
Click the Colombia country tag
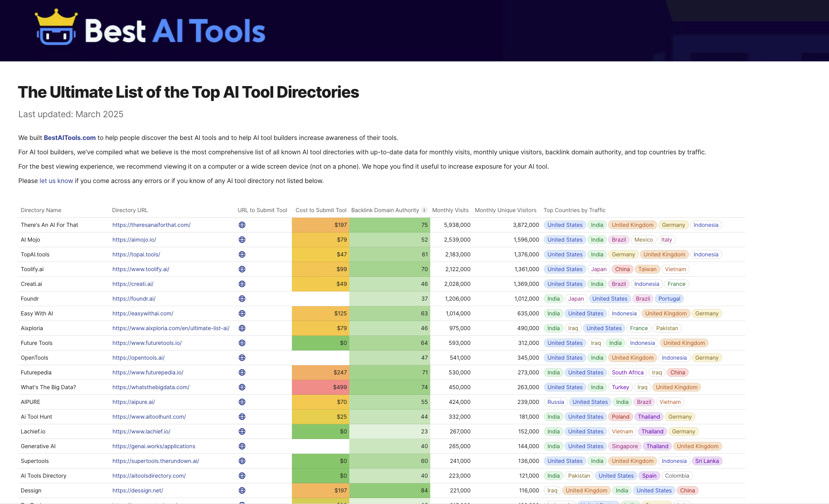tap(677, 476)
